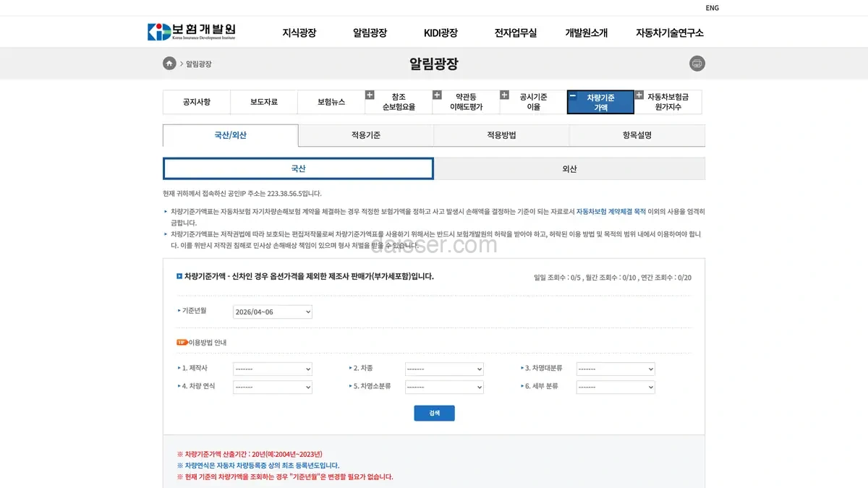Go to the 공지사항 section
Screen dimensions: 868x488
click(197, 102)
